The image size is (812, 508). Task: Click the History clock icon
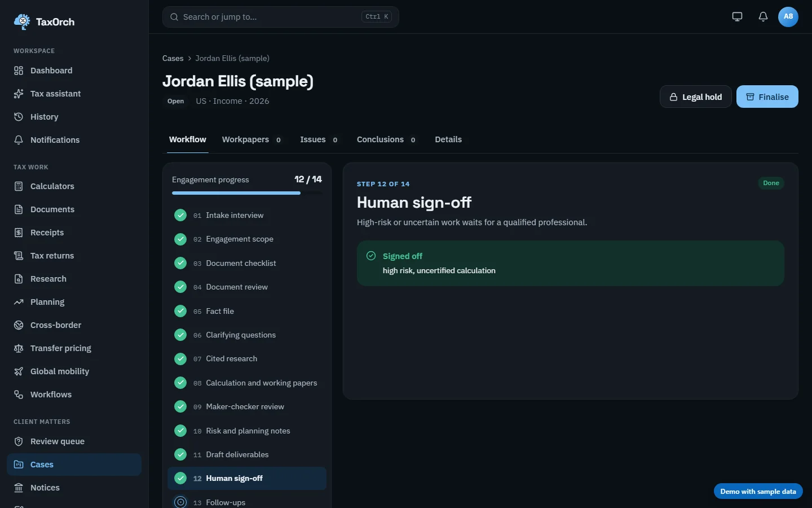19,117
